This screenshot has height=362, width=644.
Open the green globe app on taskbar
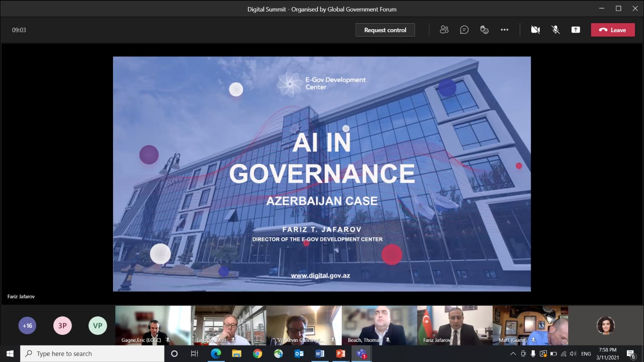tap(278, 353)
